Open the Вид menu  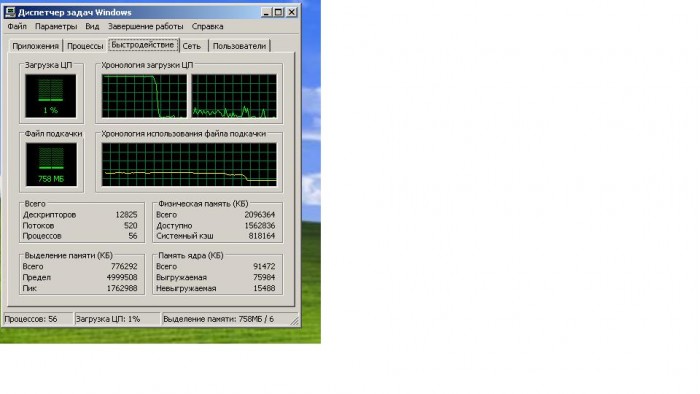tap(92, 26)
